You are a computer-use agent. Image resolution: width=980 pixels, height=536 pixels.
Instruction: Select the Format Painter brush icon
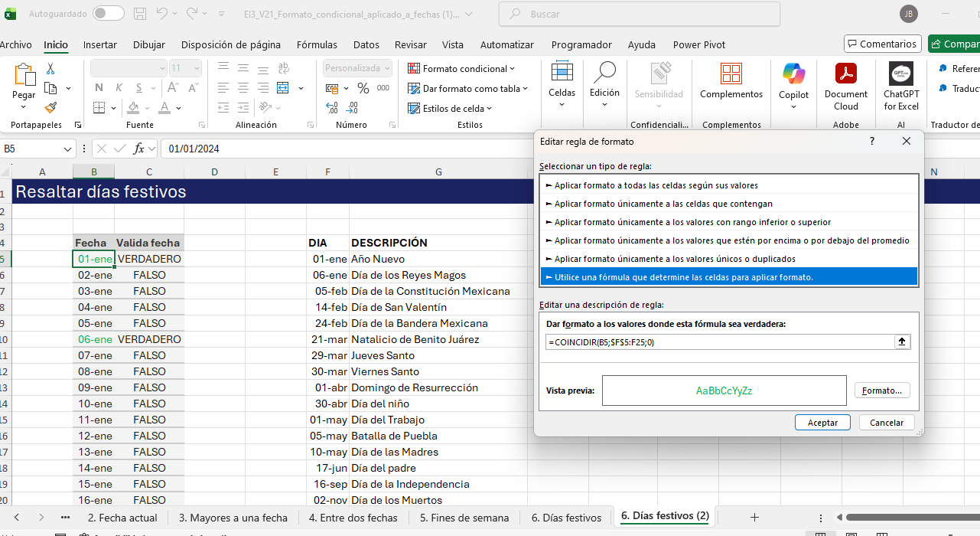pos(50,108)
